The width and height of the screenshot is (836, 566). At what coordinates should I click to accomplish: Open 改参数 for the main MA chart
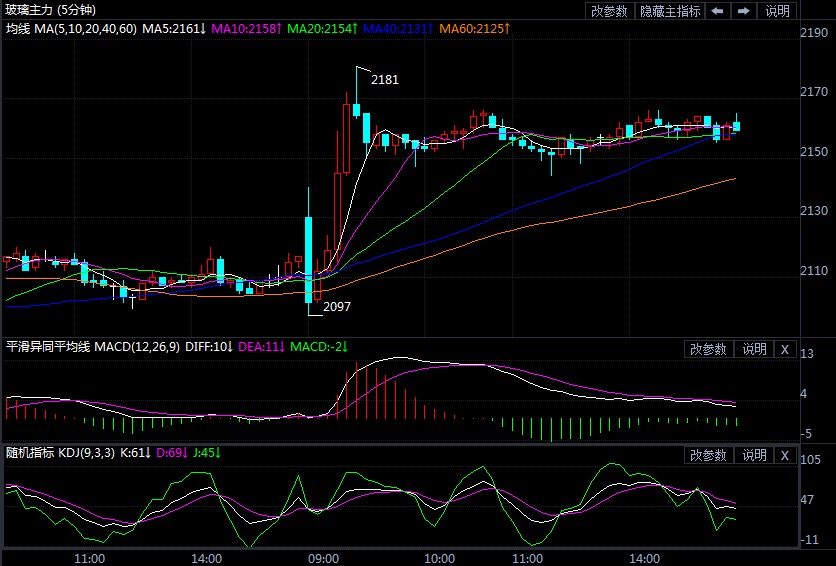(609, 11)
